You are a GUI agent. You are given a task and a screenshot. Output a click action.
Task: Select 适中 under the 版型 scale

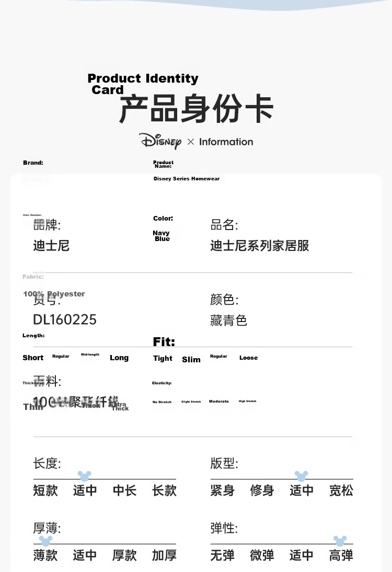[302, 490]
